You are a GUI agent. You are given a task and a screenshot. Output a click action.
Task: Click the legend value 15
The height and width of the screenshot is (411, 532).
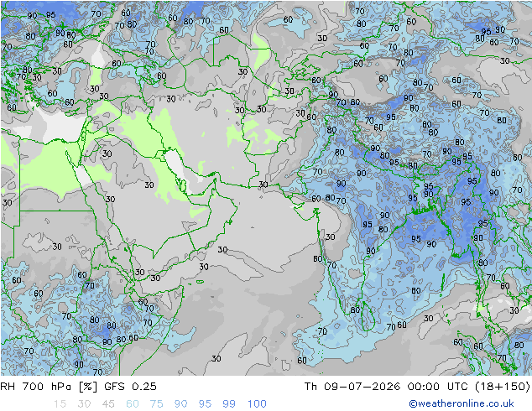[60, 403]
